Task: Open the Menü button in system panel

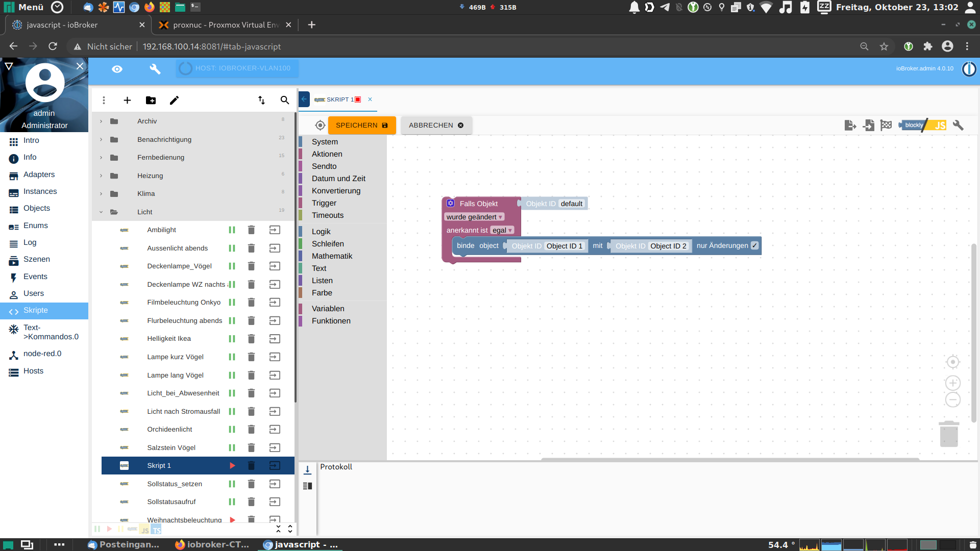Action: click(24, 7)
